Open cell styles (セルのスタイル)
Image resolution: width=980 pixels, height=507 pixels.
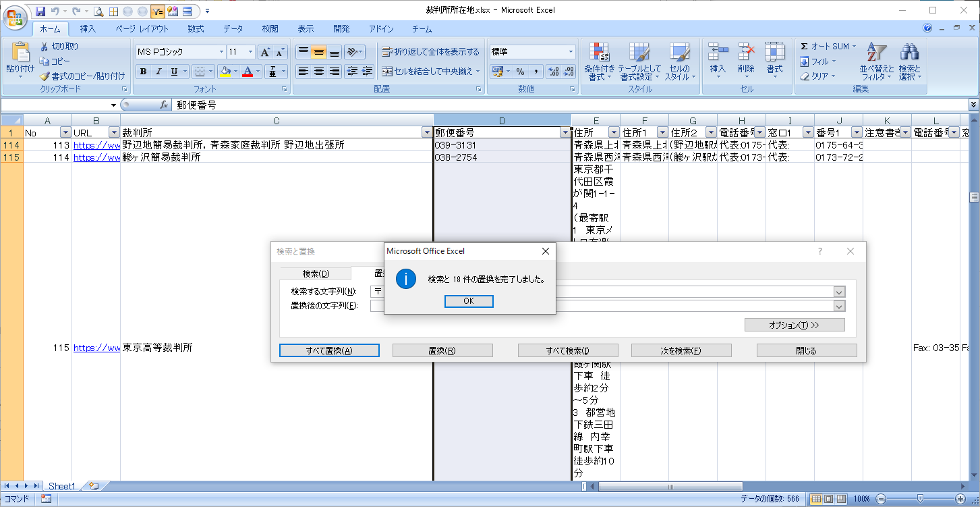(680, 61)
